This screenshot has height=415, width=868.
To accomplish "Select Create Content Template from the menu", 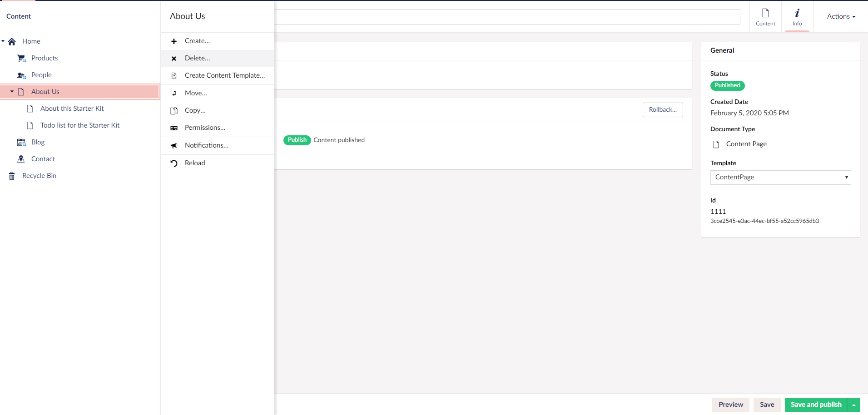I will click(x=224, y=75).
